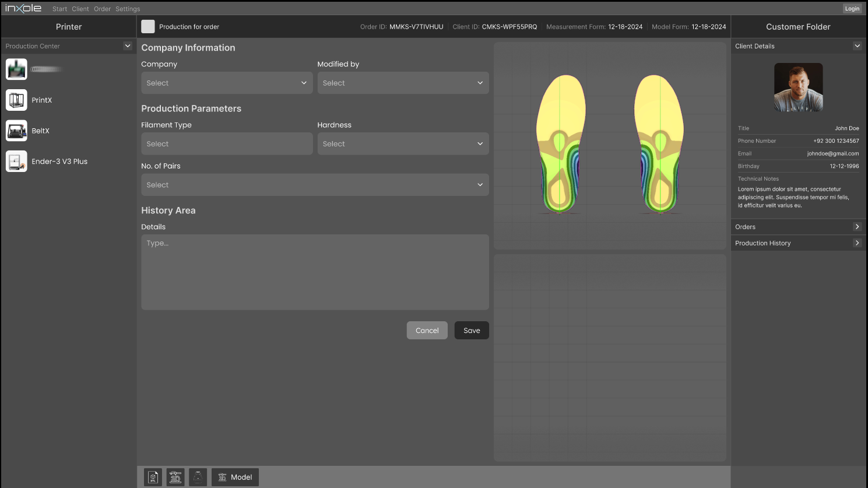The height and width of the screenshot is (488, 868).
Task: Click the insole outline icon in bottom toolbar
Action: (x=198, y=477)
